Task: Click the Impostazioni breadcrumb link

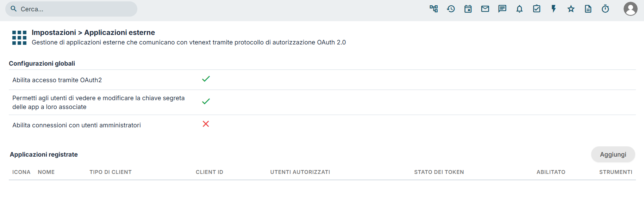Action: point(54,32)
